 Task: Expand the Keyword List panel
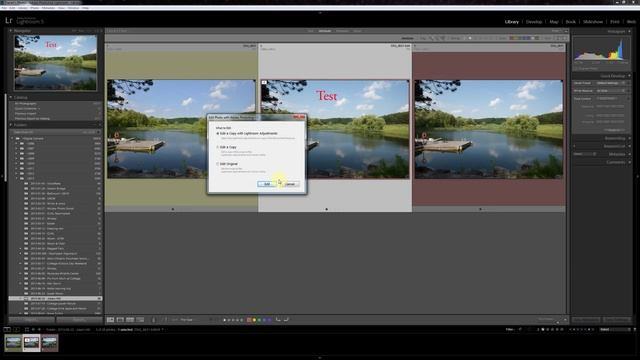(x=630, y=146)
